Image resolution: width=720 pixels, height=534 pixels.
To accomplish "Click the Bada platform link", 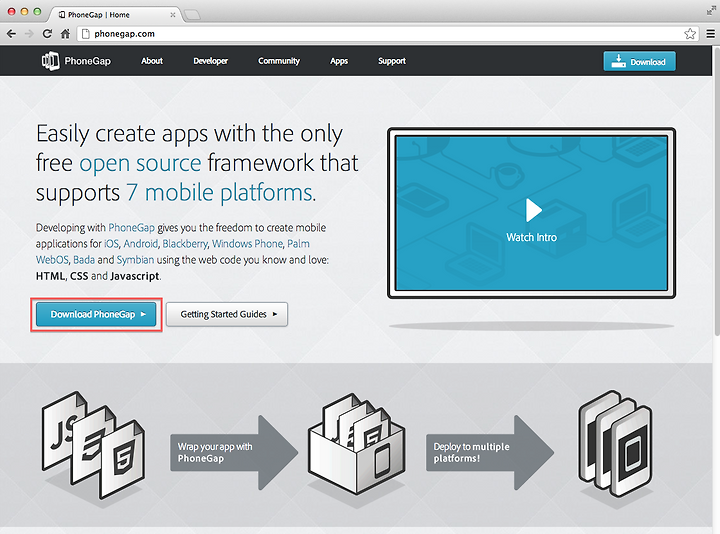I will 84,260.
